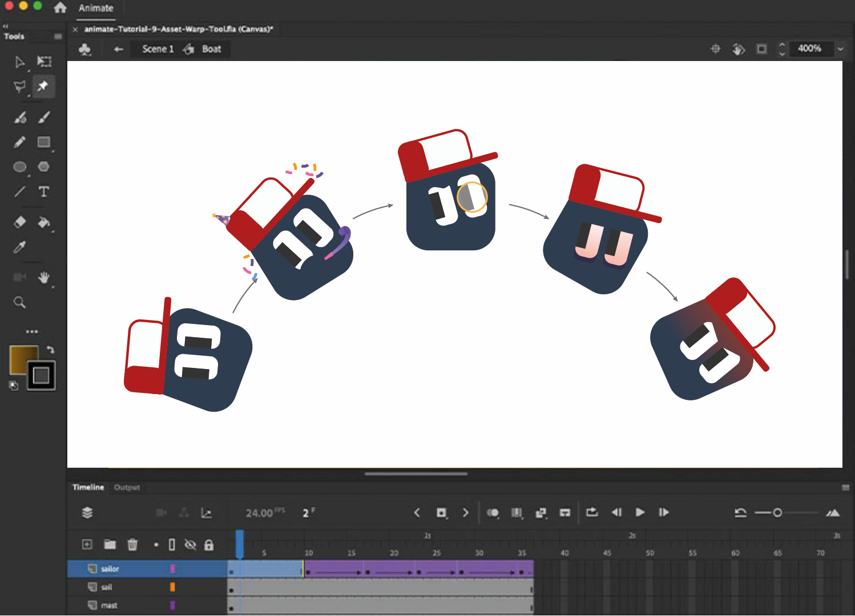This screenshot has height=616, width=855.
Task: Select the Rectangle tool
Action: point(44,142)
